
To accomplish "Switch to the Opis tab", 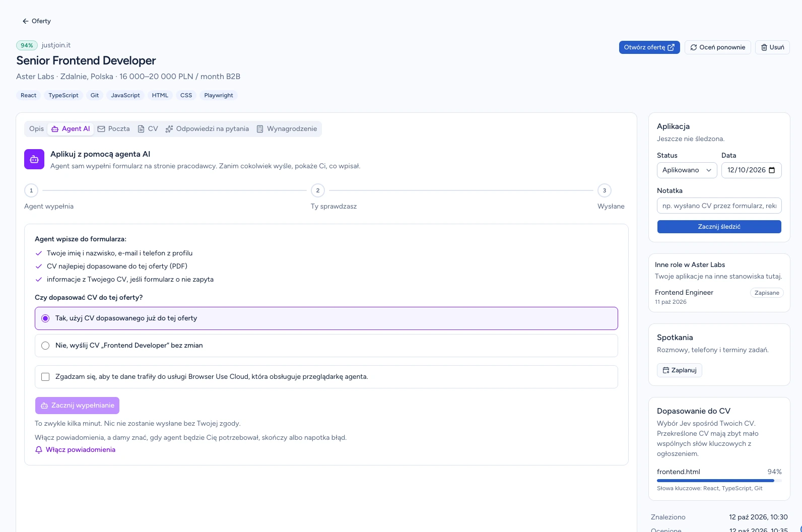I will coord(37,129).
